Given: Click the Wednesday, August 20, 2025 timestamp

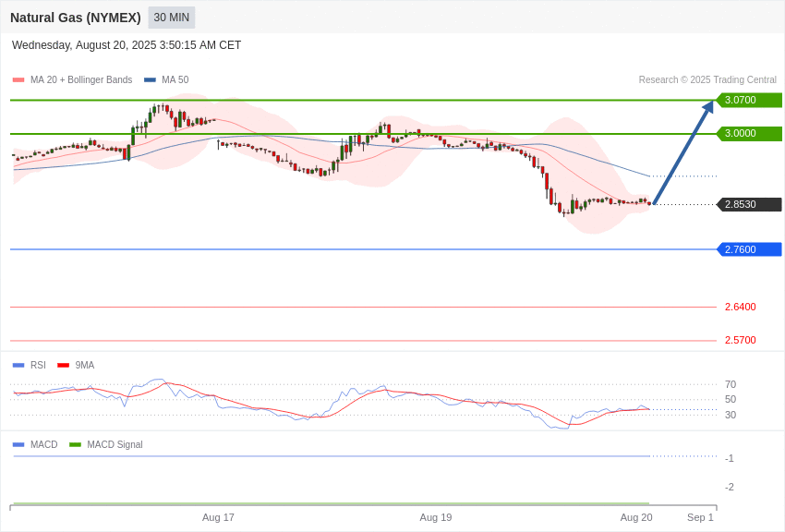Looking at the screenshot, I should 127,45.
